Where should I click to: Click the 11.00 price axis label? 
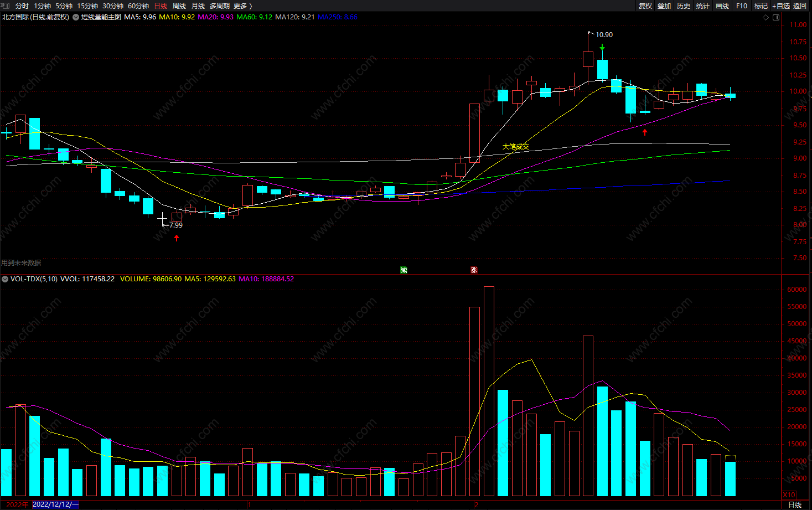click(x=798, y=25)
